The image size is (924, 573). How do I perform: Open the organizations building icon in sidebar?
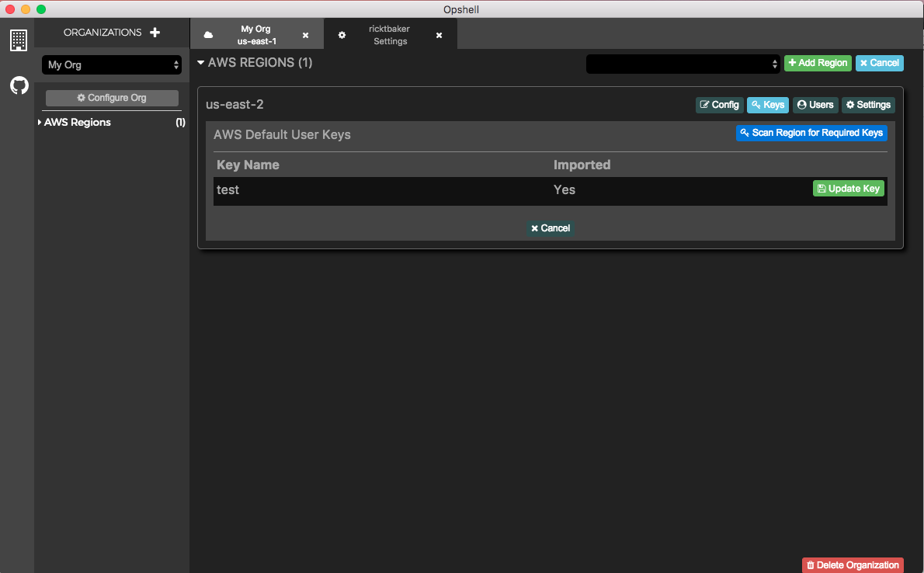[19, 40]
